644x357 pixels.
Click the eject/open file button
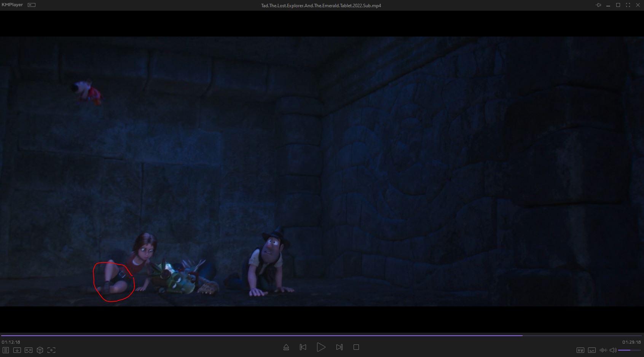[x=286, y=347]
